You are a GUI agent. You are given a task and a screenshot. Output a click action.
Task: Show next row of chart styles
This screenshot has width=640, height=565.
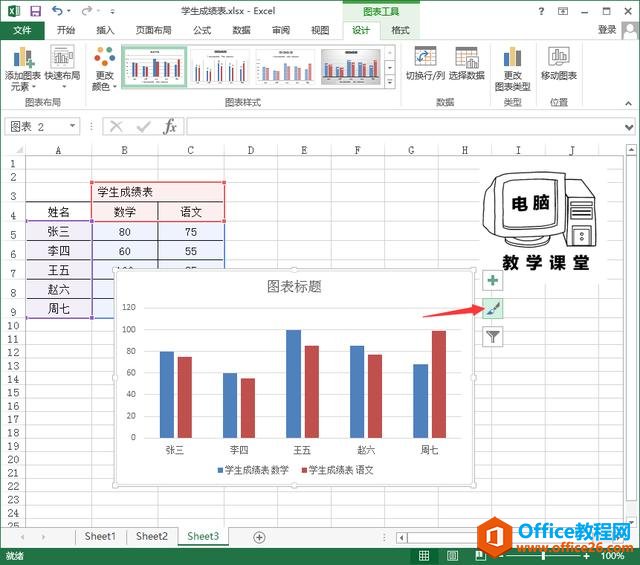point(390,67)
